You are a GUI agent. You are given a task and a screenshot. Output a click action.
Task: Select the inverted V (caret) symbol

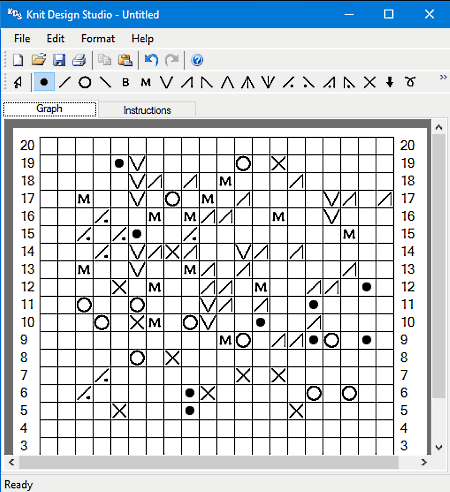pos(228,82)
